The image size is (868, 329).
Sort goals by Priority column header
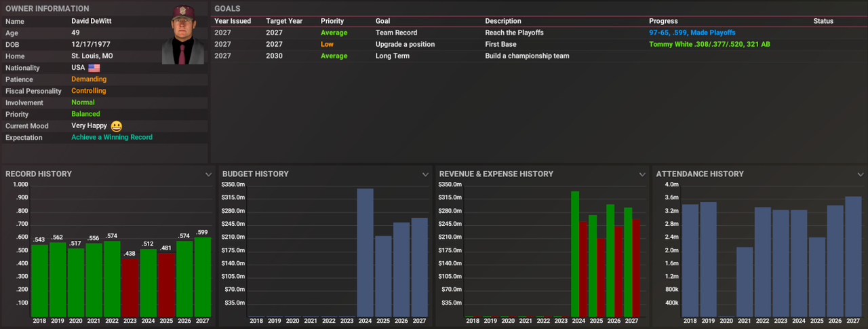(332, 21)
